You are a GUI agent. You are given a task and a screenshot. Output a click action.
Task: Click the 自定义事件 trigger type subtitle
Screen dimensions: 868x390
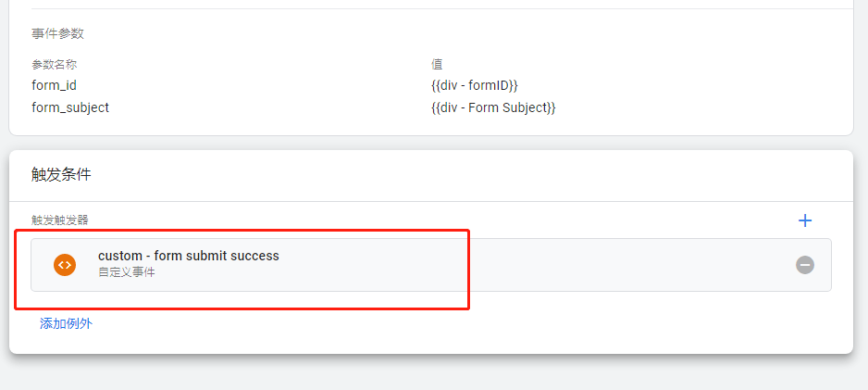126,272
